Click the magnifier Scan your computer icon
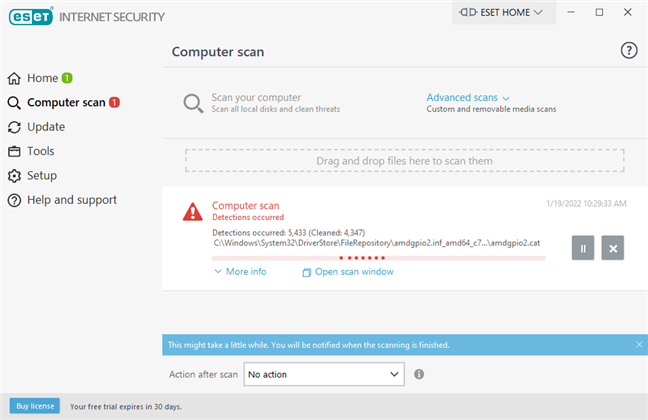This screenshot has height=420, width=648. point(193,103)
